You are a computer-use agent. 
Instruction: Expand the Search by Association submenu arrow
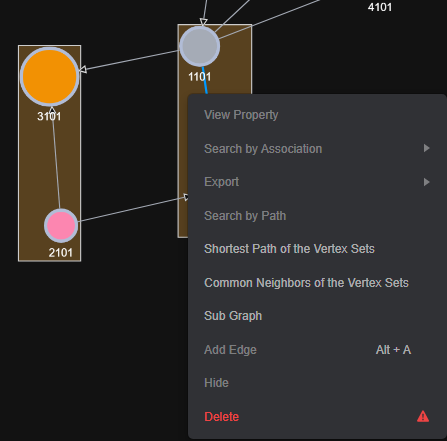point(426,148)
